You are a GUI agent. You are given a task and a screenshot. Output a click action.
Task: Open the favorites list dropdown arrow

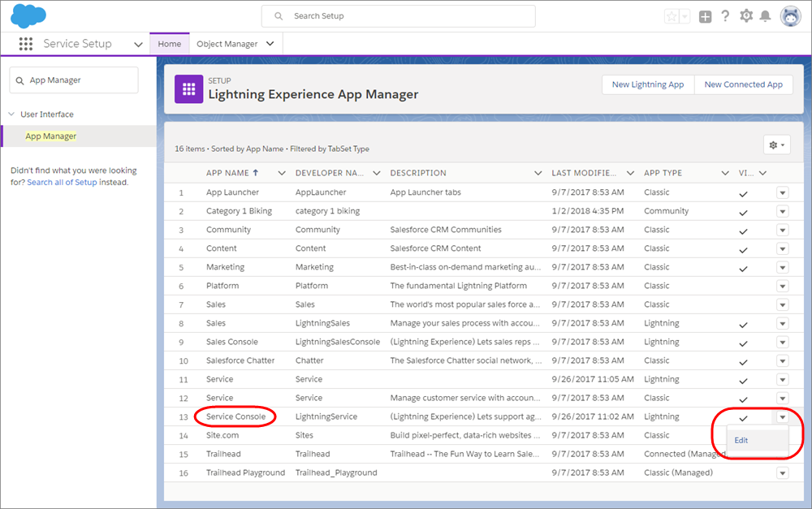click(685, 16)
